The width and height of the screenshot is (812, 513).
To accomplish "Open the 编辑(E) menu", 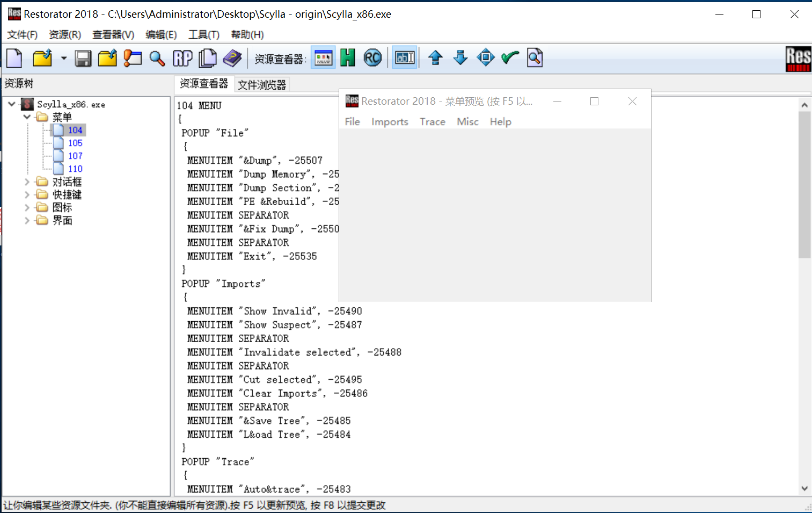I will pos(161,35).
